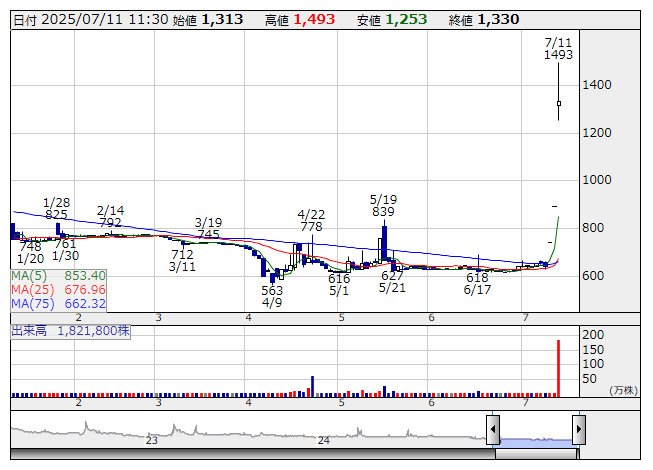Click the 618 6/17 low annotation

[x=477, y=283]
